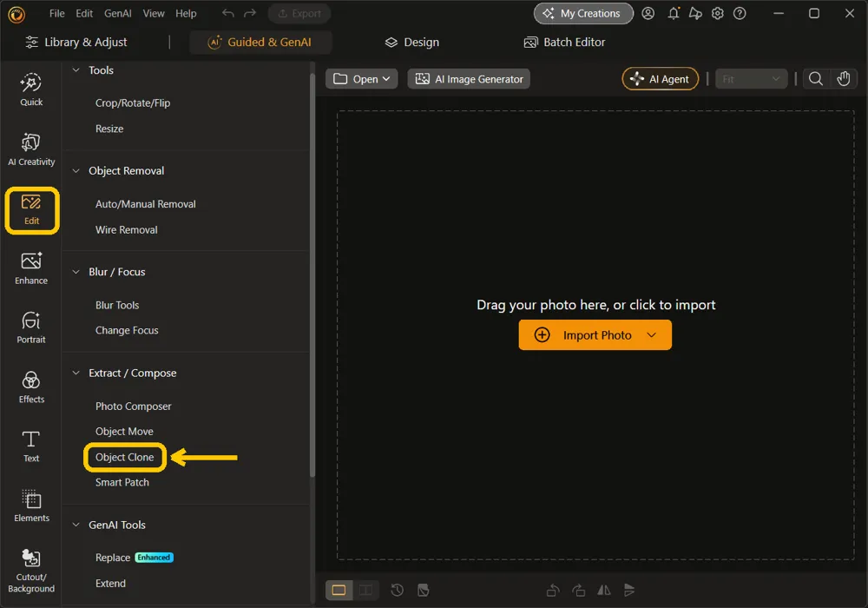Select the hand pan tool
Image resolution: width=868 pixels, height=608 pixels.
pos(843,79)
